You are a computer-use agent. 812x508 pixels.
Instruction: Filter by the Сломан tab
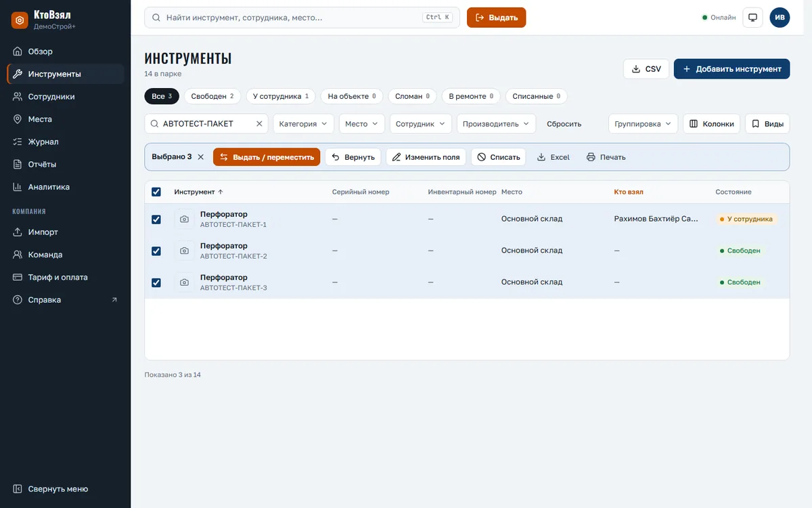(413, 96)
